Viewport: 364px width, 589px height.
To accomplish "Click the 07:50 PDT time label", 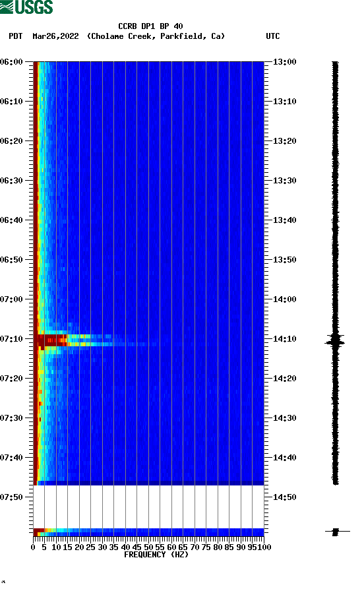I will (x=12, y=497).
